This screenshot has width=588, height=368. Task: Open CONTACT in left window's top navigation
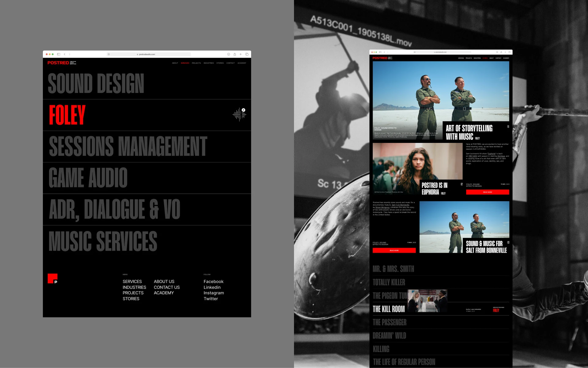(231, 63)
